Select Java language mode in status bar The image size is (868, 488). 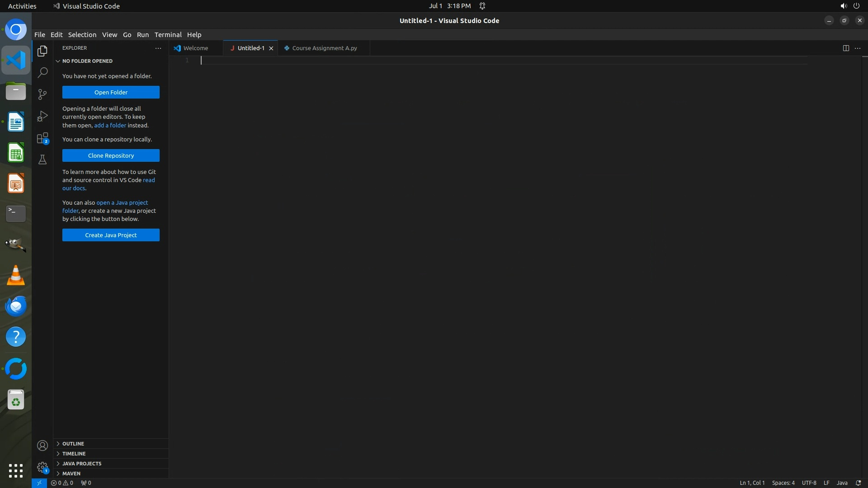coord(842,483)
